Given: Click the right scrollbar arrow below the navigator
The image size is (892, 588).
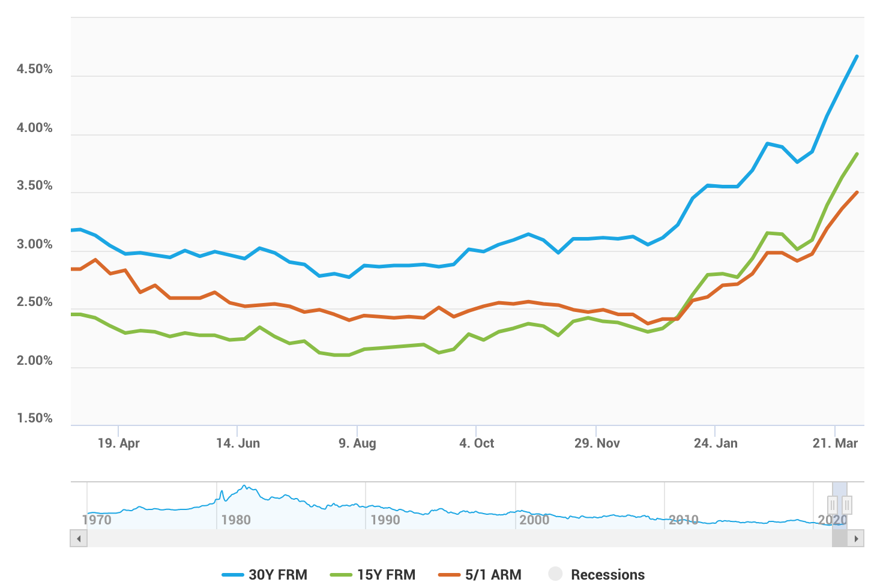Looking at the screenshot, I should 857,538.
